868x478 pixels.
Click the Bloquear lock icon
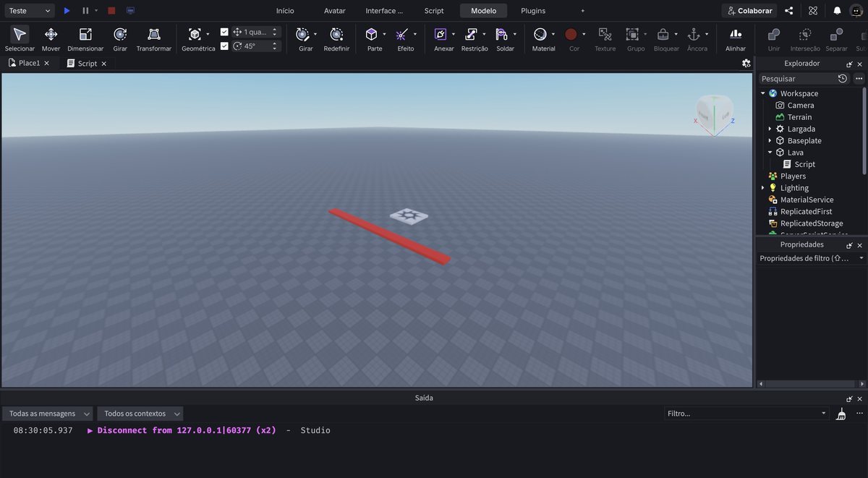coord(663,34)
